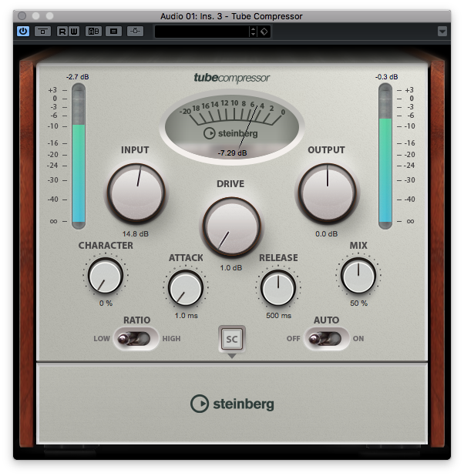Click the input level meter bar
Image resolution: width=464 pixels, height=476 pixels.
[79, 156]
